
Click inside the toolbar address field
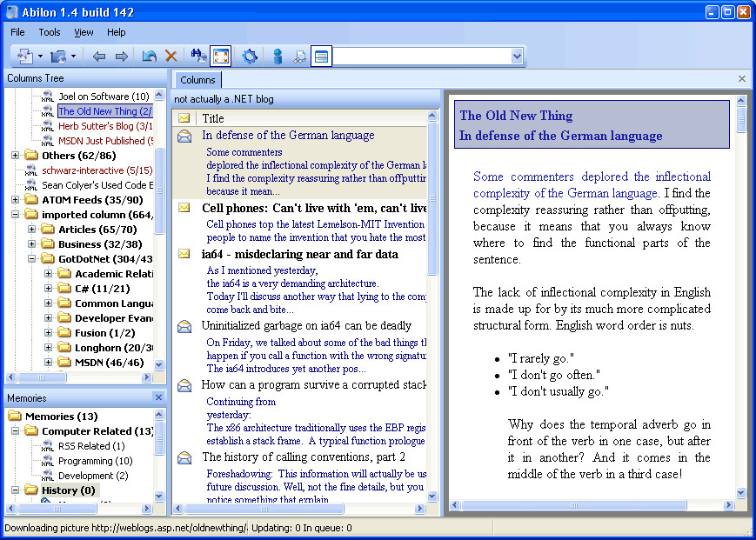[x=421, y=57]
